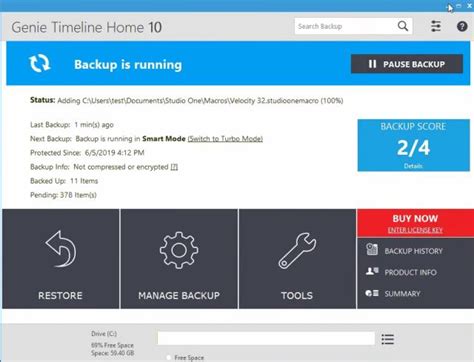Click Protected Since 6/5/2019 text
The image size is (474, 362).
87,153
